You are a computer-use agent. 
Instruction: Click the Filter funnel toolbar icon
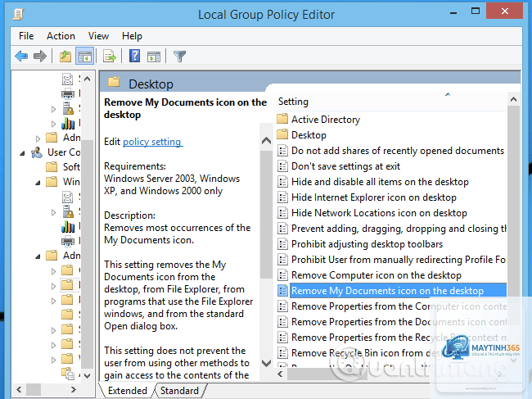(179, 56)
